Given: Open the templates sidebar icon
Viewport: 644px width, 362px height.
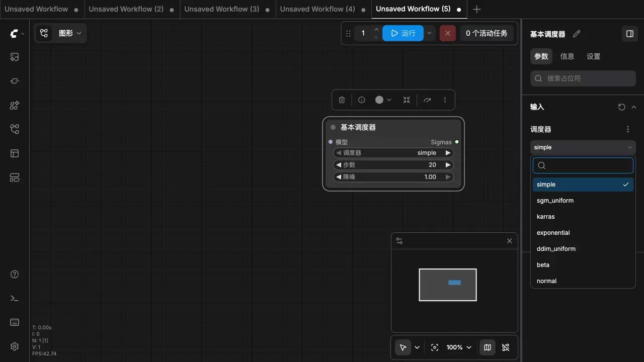Looking at the screenshot, I should pos(15,153).
